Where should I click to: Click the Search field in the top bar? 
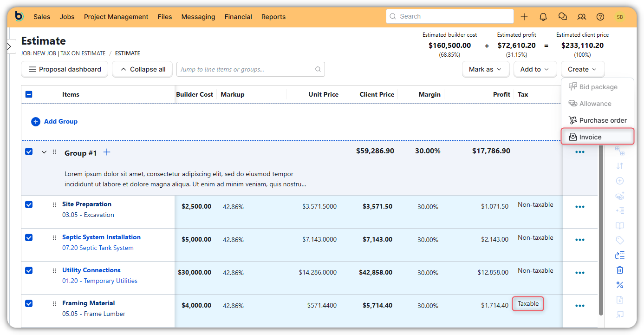[x=450, y=16]
